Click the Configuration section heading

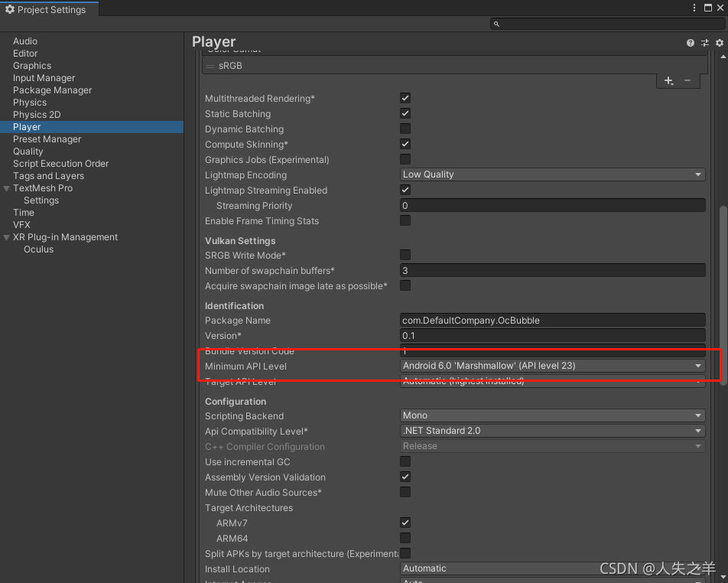[x=236, y=402]
